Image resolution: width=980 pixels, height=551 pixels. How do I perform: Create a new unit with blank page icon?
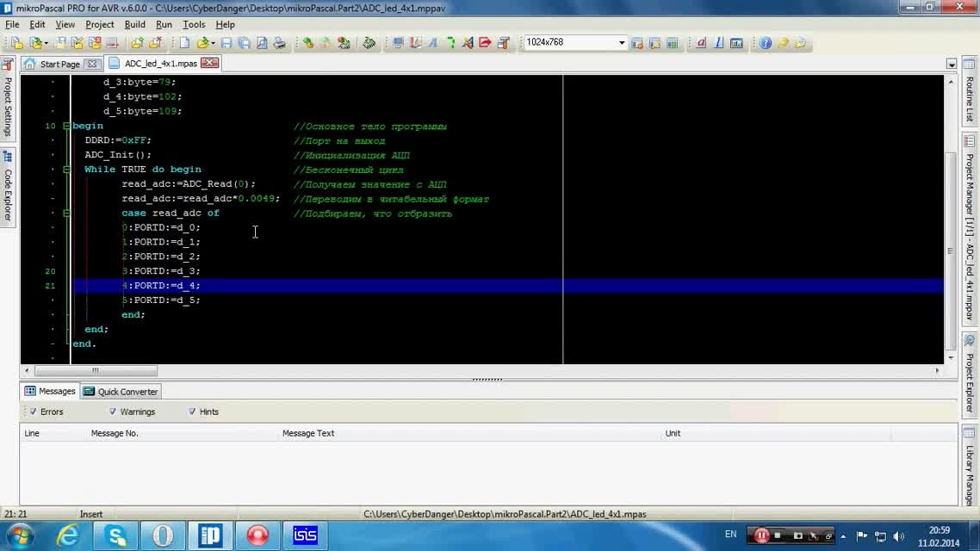(x=184, y=42)
